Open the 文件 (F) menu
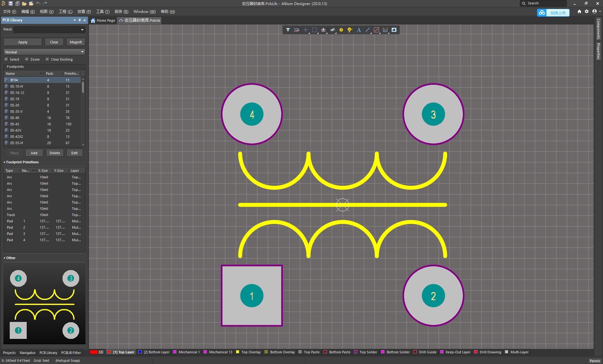This screenshot has height=364, width=603. click(9, 12)
